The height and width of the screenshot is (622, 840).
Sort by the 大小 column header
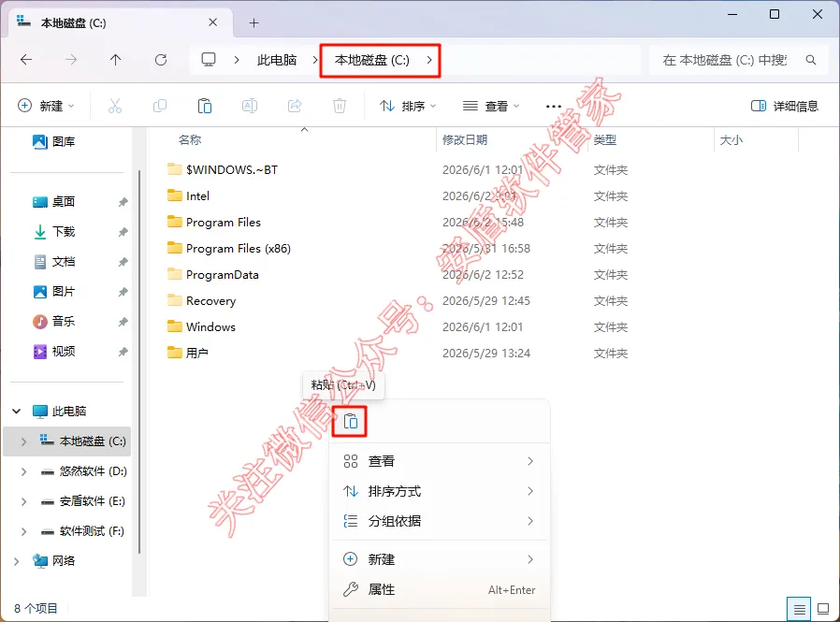click(x=731, y=139)
